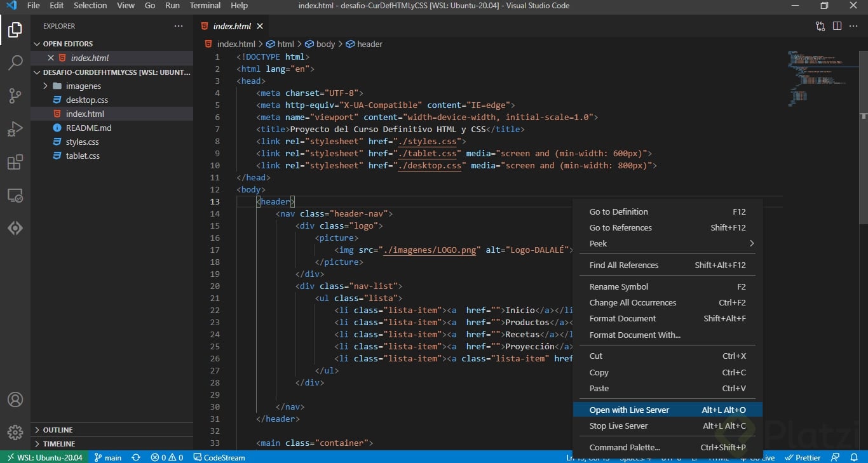This screenshot has width=868, height=463.
Task: Close index.html in Open Editors list
Action: point(51,58)
